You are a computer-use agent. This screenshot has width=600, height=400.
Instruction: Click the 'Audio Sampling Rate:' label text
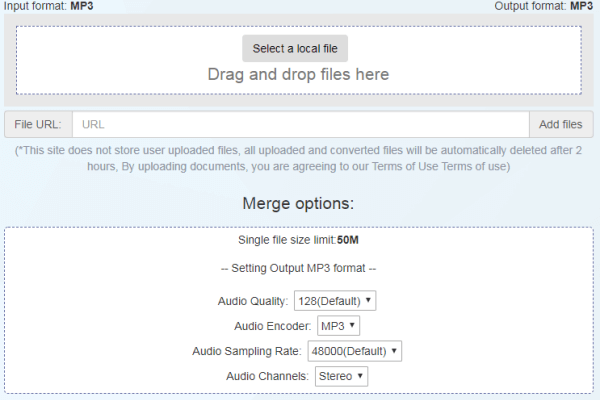(x=247, y=351)
